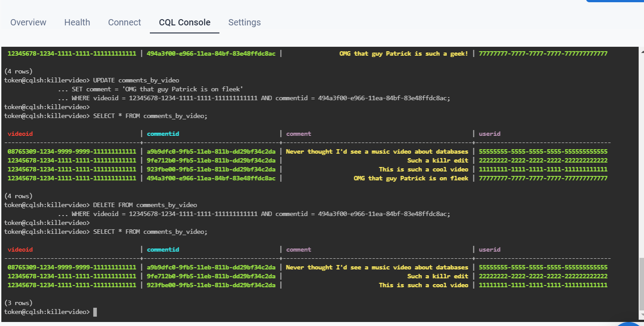The image size is (644, 326).
Task: Click 'commentid' header in last result table
Action: tap(163, 249)
